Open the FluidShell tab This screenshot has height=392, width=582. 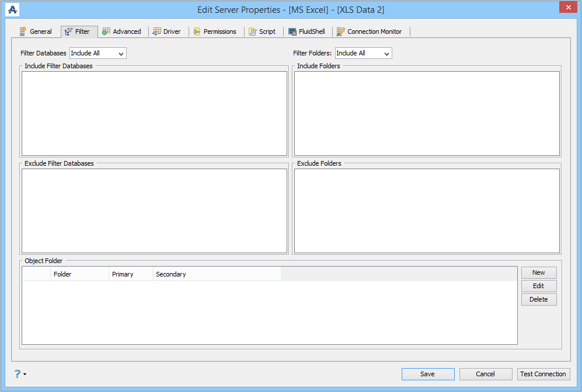307,32
